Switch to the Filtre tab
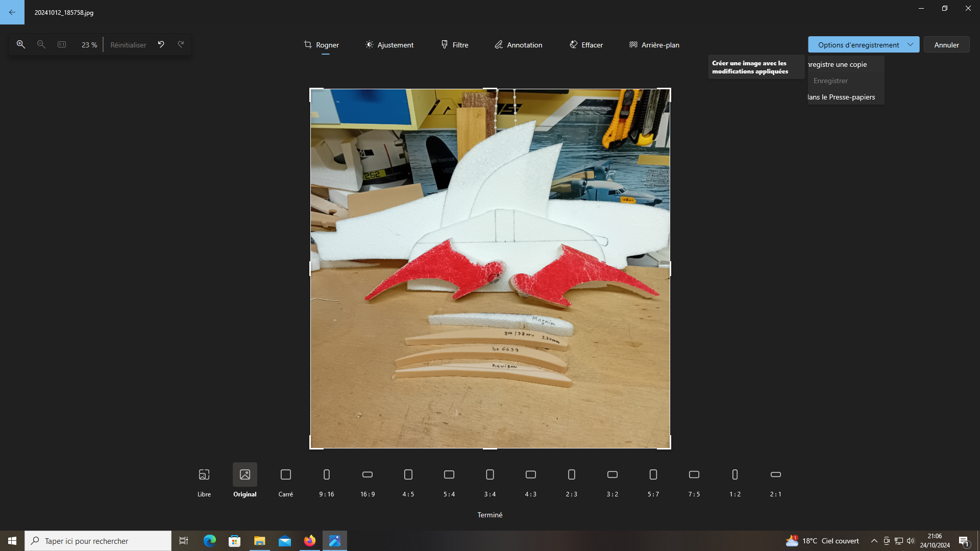The width and height of the screenshot is (980, 551). point(455,45)
